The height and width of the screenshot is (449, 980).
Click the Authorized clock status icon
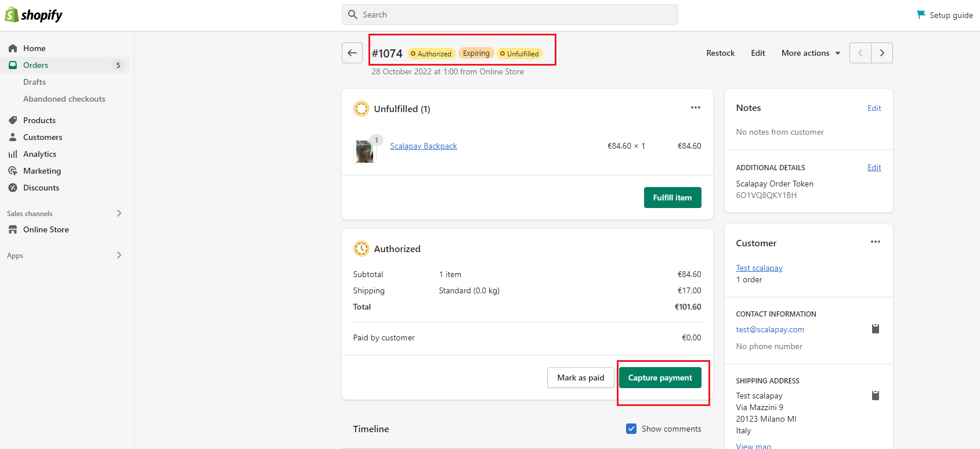pyautogui.click(x=361, y=249)
